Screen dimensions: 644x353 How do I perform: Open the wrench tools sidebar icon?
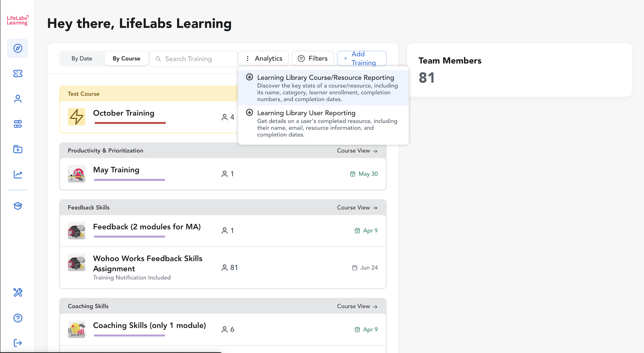coord(18,292)
